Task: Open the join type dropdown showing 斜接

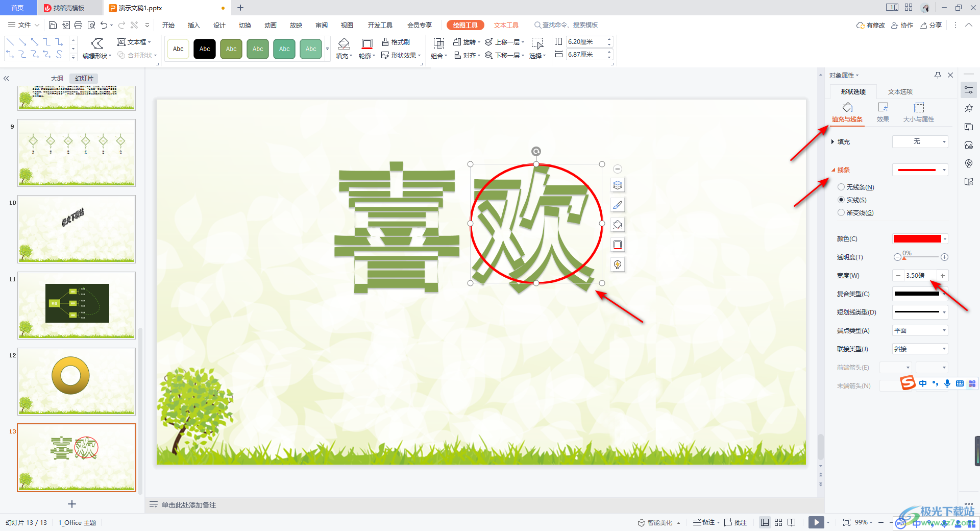Action: [x=920, y=349]
